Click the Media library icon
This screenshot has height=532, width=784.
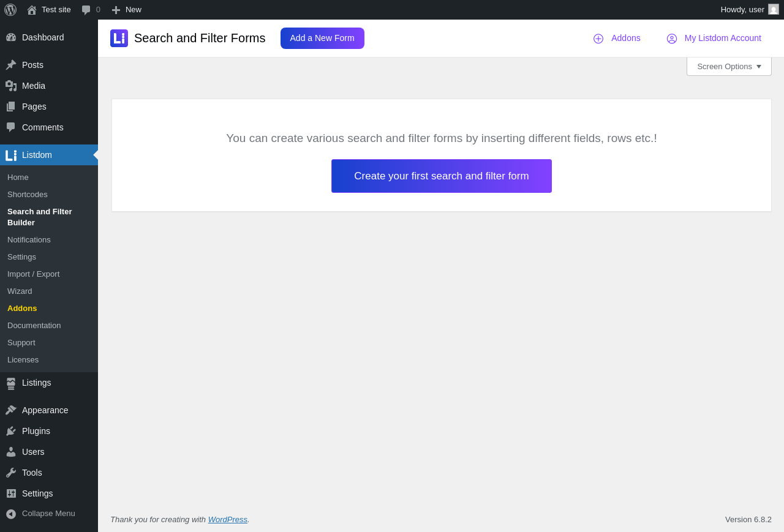pyautogui.click(x=11, y=86)
